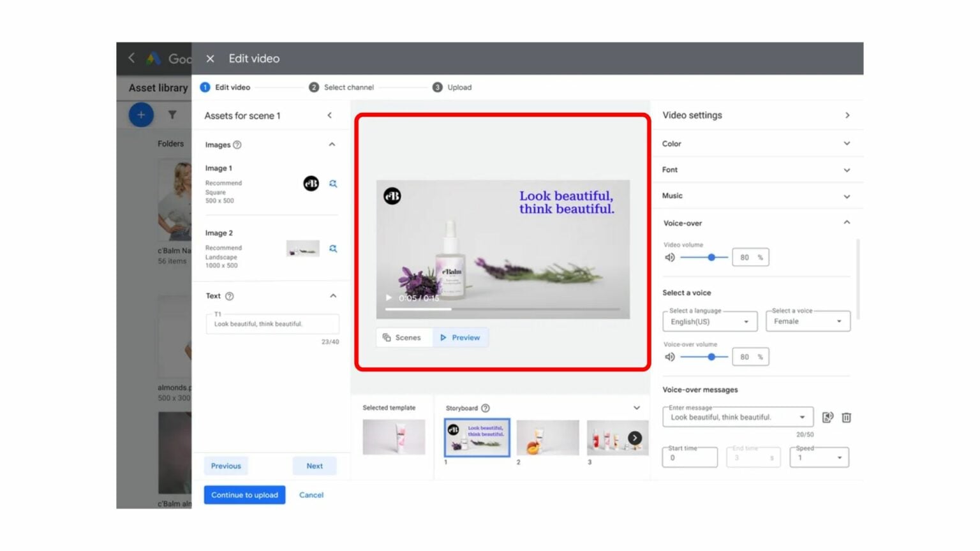The height and width of the screenshot is (551, 980).
Task: Click Continue to upload
Action: click(x=244, y=494)
